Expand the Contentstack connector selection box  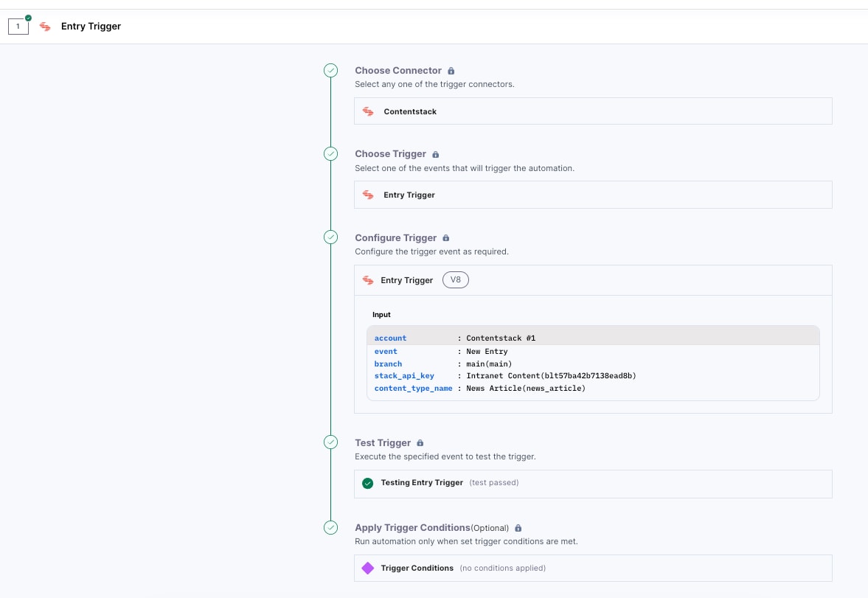tap(593, 111)
